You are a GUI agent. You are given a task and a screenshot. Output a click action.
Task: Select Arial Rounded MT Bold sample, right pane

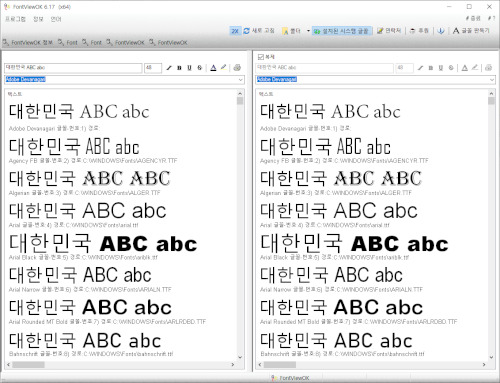pyautogui.click(x=341, y=307)
